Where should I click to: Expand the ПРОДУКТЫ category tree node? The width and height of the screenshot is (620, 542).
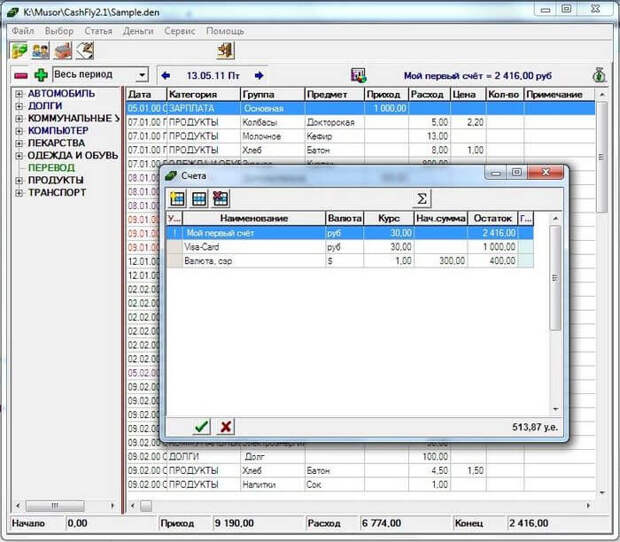tap(18, 180)
